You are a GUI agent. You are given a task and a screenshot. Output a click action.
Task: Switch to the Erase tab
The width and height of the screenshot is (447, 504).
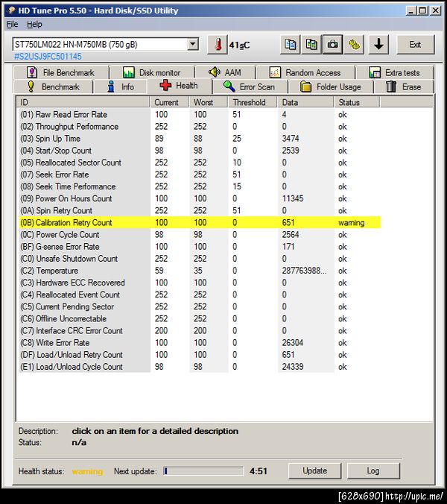click(404, 86)
